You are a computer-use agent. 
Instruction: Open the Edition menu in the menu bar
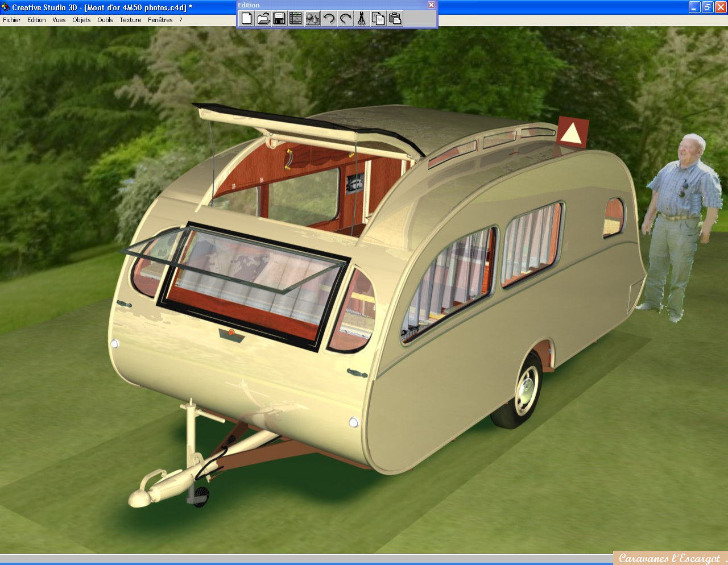(x=36, y=20)
